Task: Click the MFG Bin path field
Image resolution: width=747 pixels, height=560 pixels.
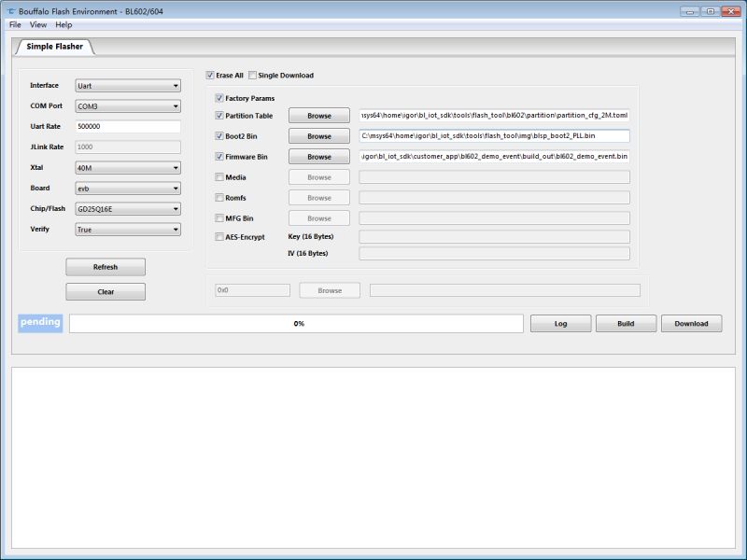Action: coord(495,218)
